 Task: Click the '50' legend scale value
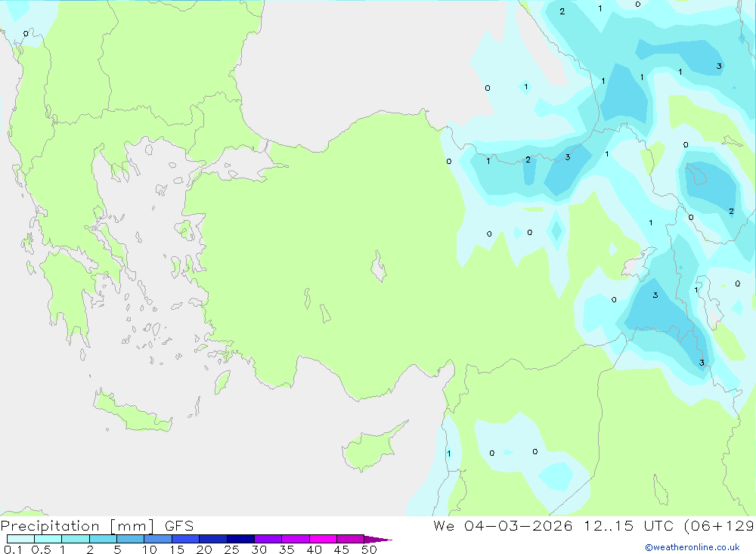(x=369, y=549)
